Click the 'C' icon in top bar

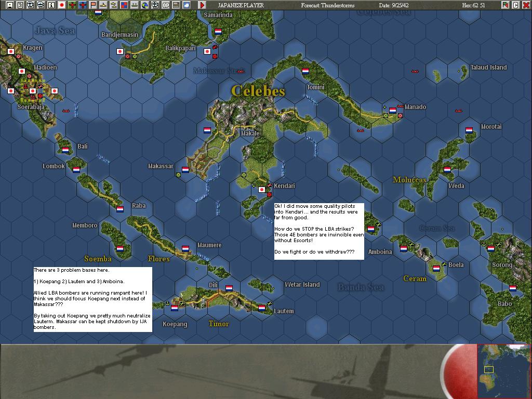pyautogui.click(x=515, y=5)
